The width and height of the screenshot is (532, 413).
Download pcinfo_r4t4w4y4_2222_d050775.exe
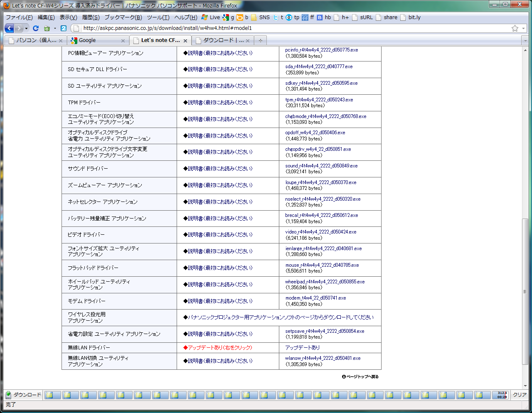coord(322,50)
